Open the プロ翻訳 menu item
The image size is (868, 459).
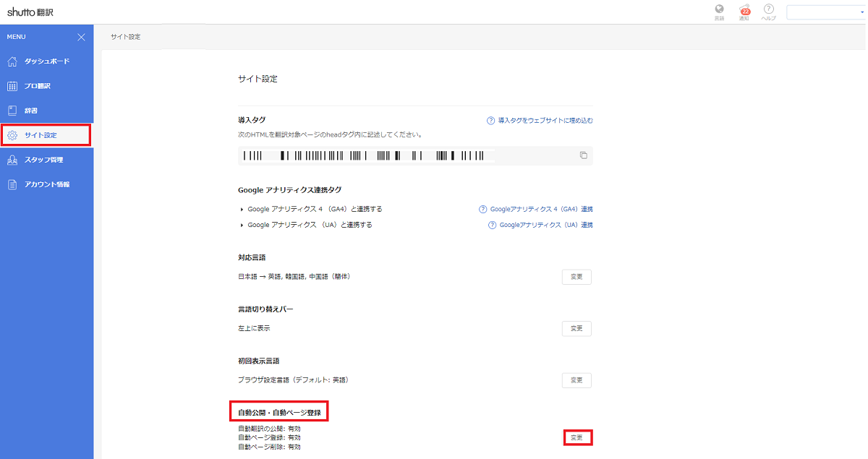coord(46,86)
